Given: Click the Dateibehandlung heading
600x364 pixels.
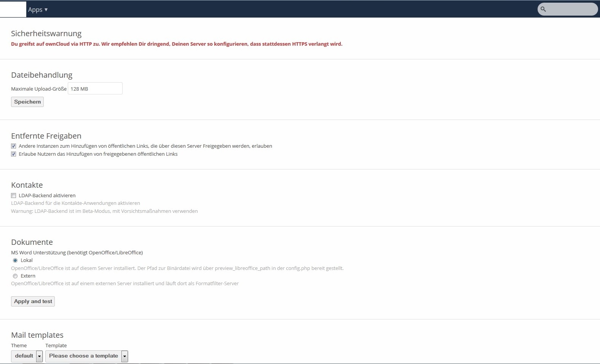Looking at the screenshot, I should tap(42, 75).
